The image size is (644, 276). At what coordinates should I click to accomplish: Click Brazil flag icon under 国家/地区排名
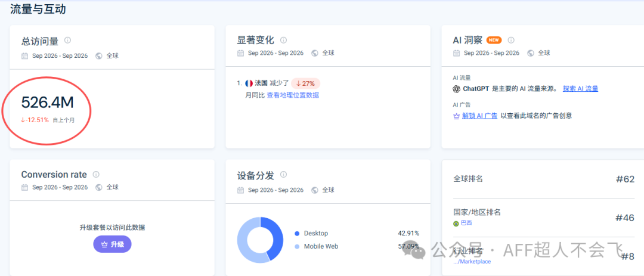click(456, 224)
